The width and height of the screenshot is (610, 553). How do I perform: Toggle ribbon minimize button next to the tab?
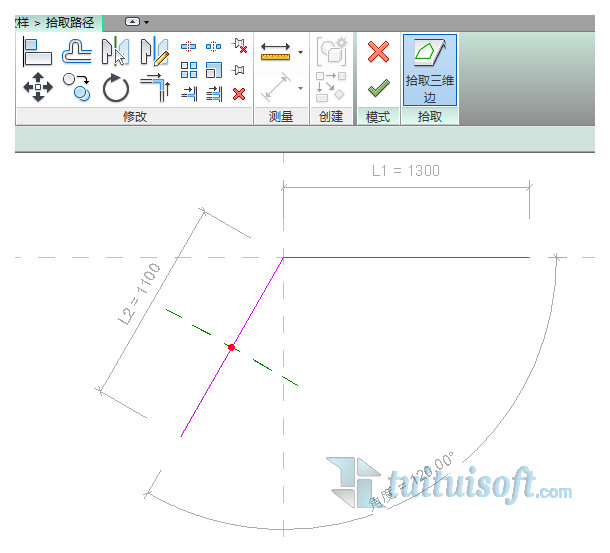pos(132,22)
